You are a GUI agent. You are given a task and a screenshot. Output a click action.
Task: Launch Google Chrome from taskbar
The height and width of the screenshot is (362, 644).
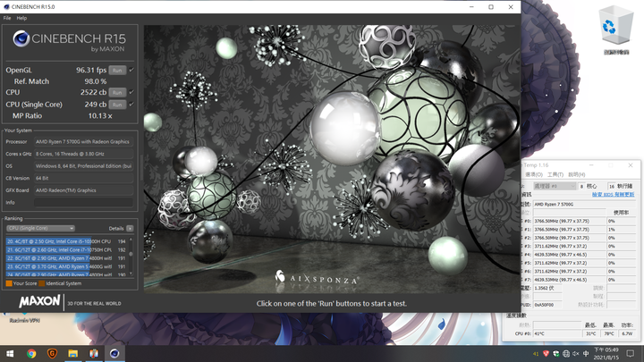click(x=31, y=353)
